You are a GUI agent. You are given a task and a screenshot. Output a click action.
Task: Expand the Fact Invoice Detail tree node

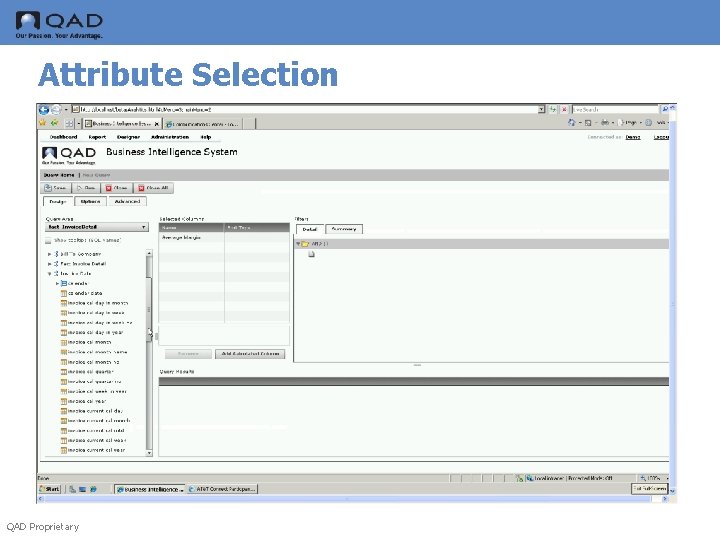(x=49, y=264)
